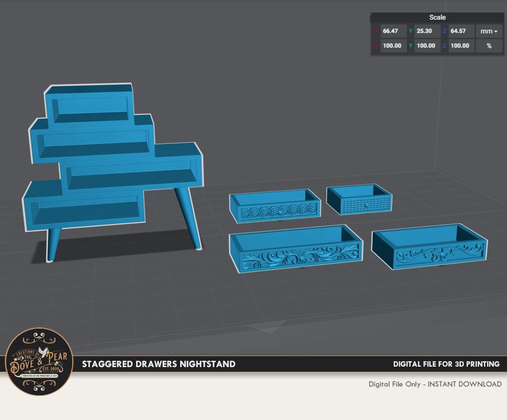This screenshot has width=507, height=420.
Task: Click the Instant Download text
Action: tap(465, 384)
